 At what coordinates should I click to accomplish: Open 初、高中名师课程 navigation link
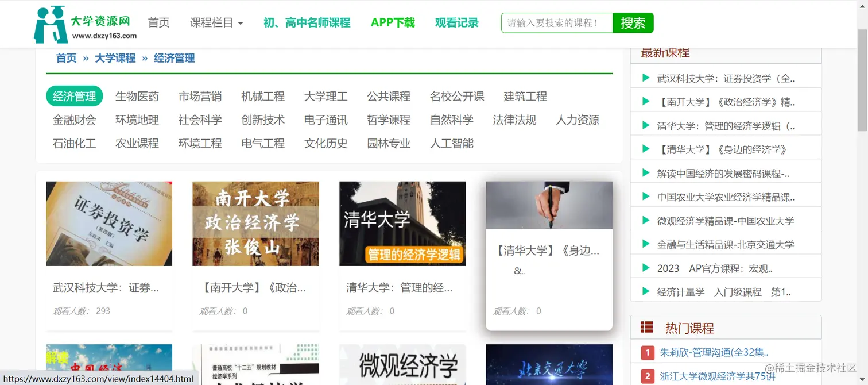pos(307,23)
